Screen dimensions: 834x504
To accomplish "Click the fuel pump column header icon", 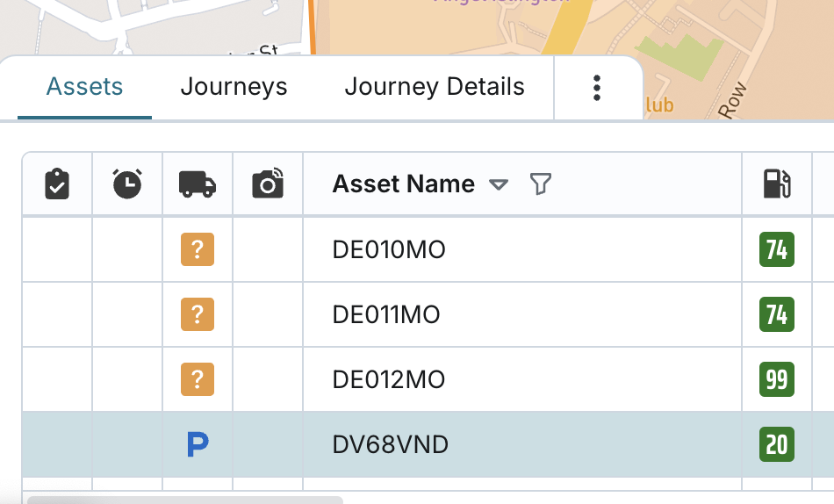I will (777, 184).
